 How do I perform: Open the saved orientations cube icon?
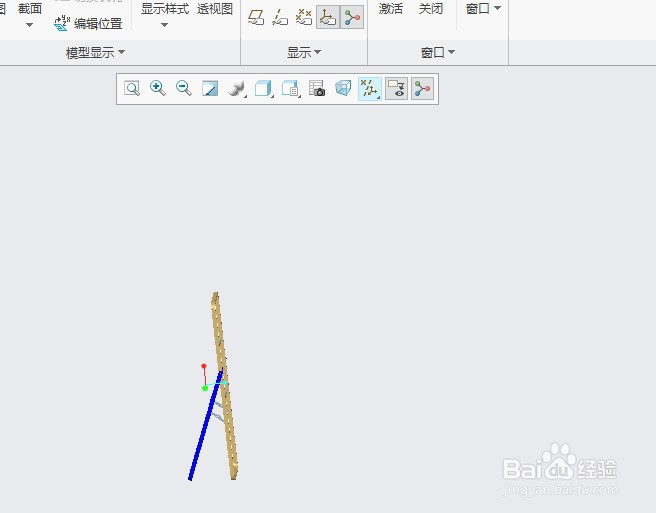coord(264,89)
